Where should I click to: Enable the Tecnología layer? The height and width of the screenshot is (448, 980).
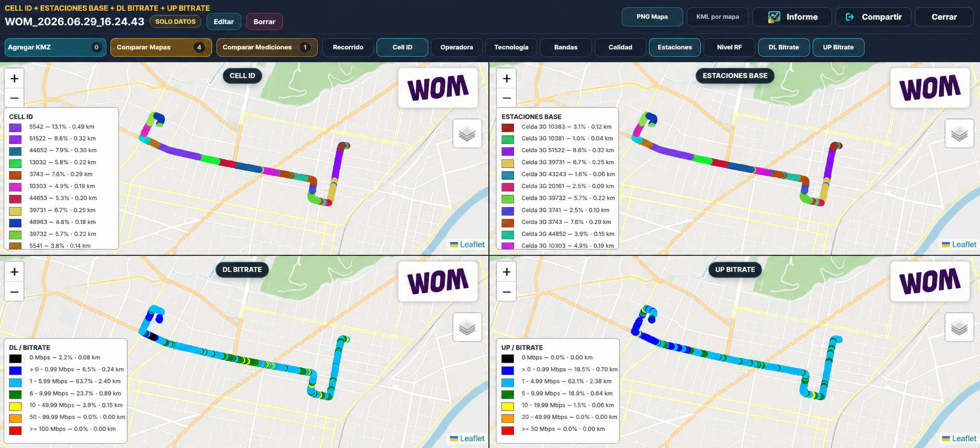511,47
